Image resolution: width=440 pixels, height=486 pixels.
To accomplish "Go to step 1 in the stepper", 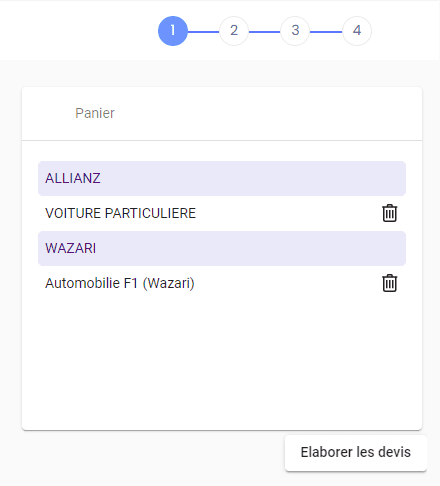I will tap(173, 31).
